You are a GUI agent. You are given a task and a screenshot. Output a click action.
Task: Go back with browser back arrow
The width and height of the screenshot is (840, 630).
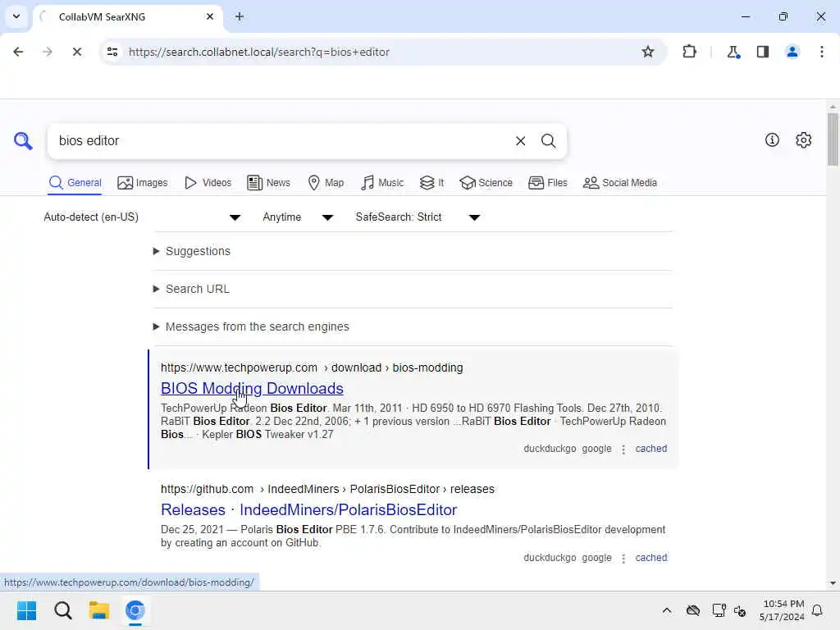pyautogui.click(x=18, y=52)
